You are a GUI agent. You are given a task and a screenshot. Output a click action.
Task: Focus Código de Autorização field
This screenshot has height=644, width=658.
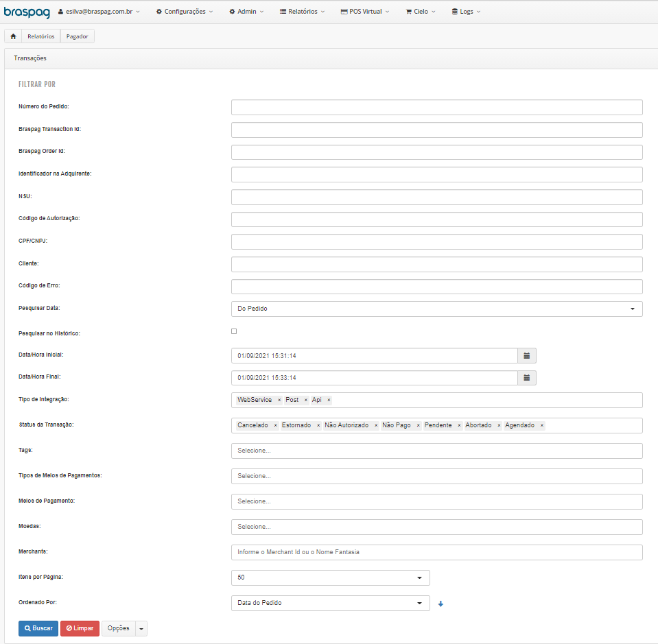(x=436, y=219)
